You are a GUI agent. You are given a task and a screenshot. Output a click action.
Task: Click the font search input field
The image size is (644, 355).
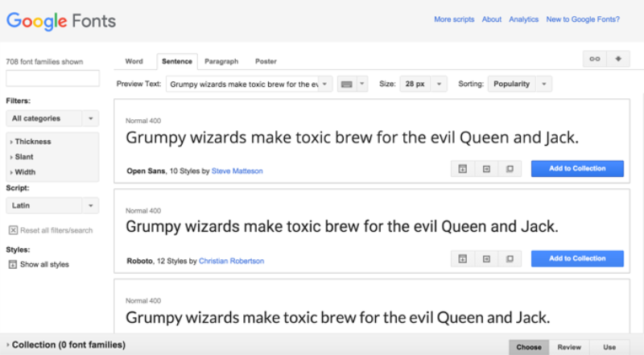(x=52, y=78)
